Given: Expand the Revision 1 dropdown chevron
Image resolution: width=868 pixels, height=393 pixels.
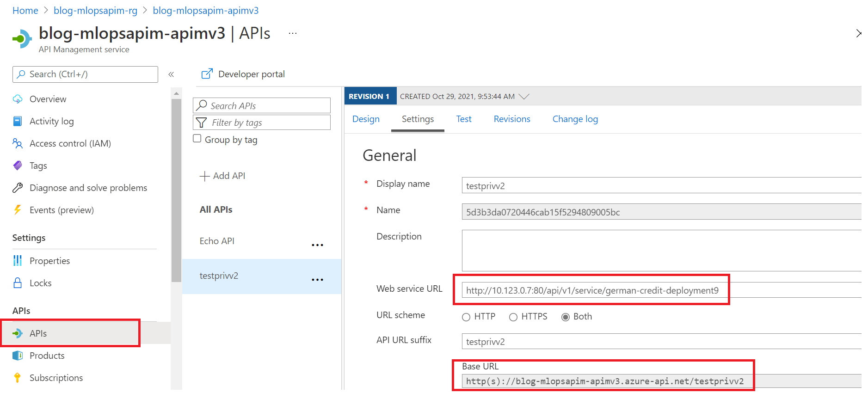Looking at the screenshot, I should click(x=524, y=97).
